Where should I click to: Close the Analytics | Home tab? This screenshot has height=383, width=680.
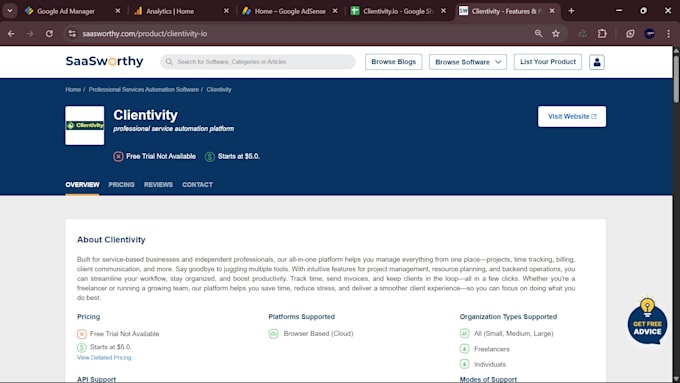click(x=226, y=11)
